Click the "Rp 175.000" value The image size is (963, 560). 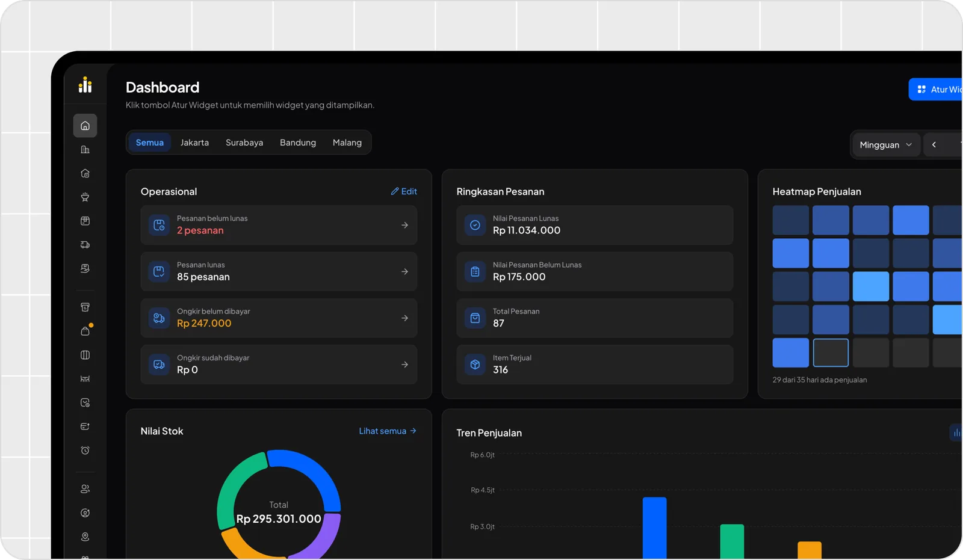pos(519,277)
